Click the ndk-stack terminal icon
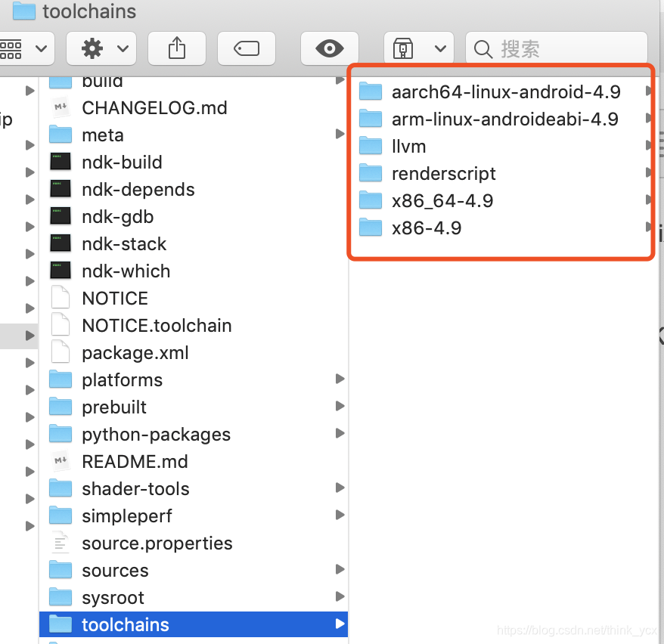Screen dimensions: 664x644 pyautogui.click(x=61, y=243)
